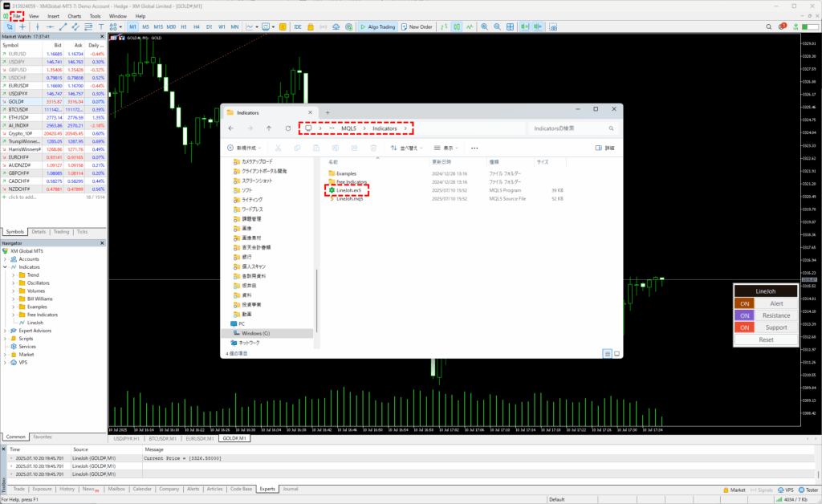
Task: Click the New Order button
Action: coord(417,26)
